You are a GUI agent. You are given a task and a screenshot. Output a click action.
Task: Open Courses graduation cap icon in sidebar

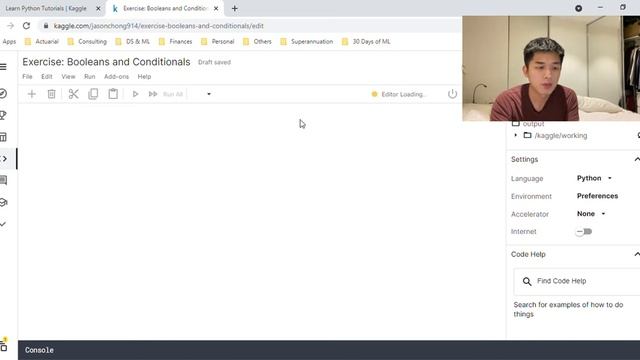(x=3, y=202)
